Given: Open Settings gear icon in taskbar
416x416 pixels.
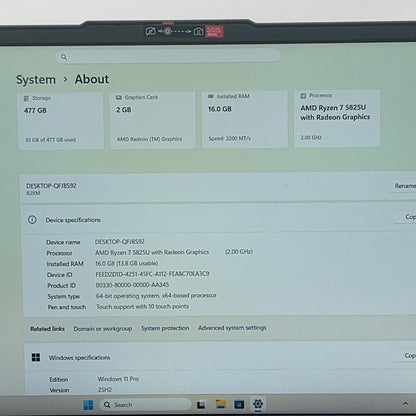Looking at the screenshot, I should click(258, 404).
